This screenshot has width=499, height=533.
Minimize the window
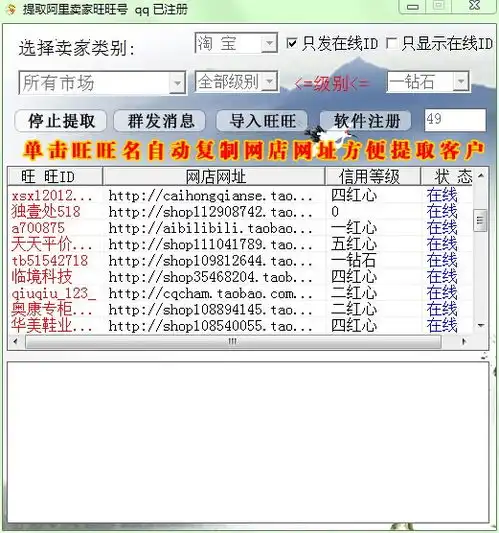pos(412,6)
